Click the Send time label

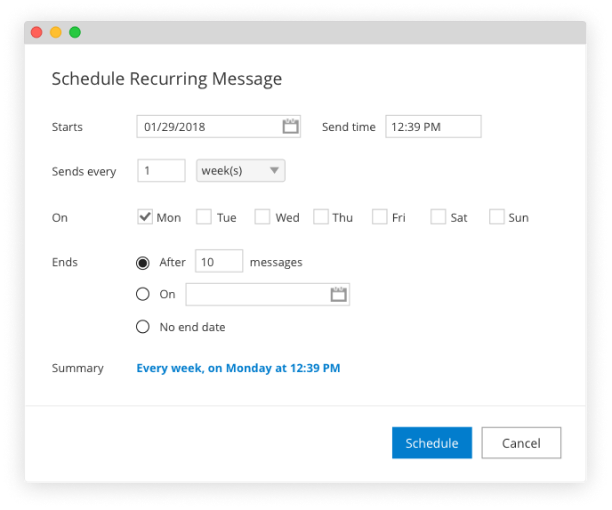point(349,127)
